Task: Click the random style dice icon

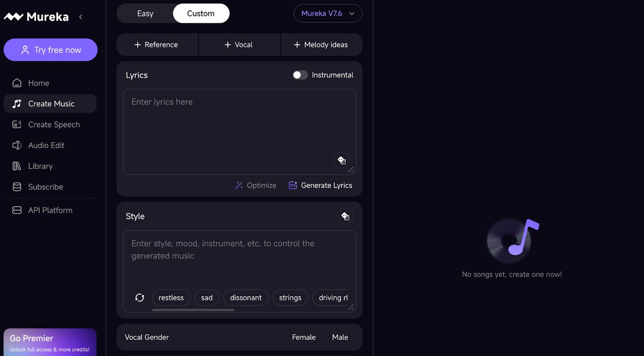Action: tap(345, 216)
